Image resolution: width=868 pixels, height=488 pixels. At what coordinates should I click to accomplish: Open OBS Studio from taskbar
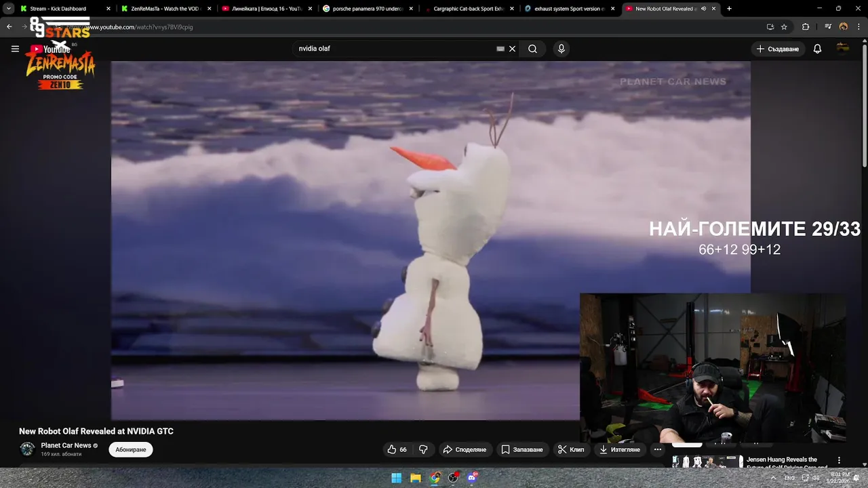454,478
